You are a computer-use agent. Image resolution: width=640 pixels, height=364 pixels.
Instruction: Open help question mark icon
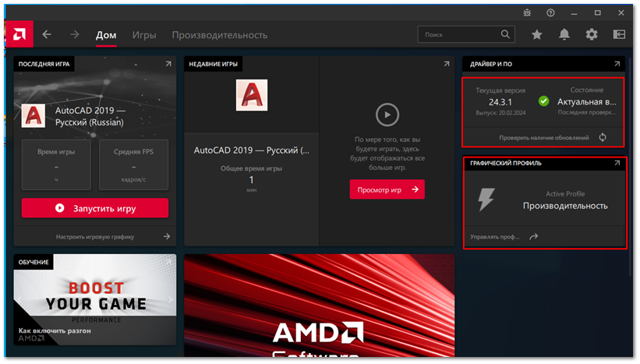click(x=550, y=13)
